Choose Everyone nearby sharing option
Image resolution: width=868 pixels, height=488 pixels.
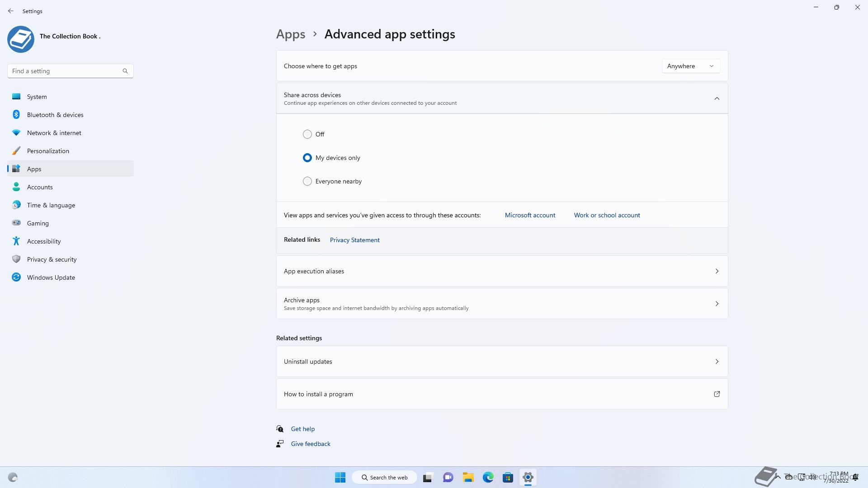[x=307, y=181]
